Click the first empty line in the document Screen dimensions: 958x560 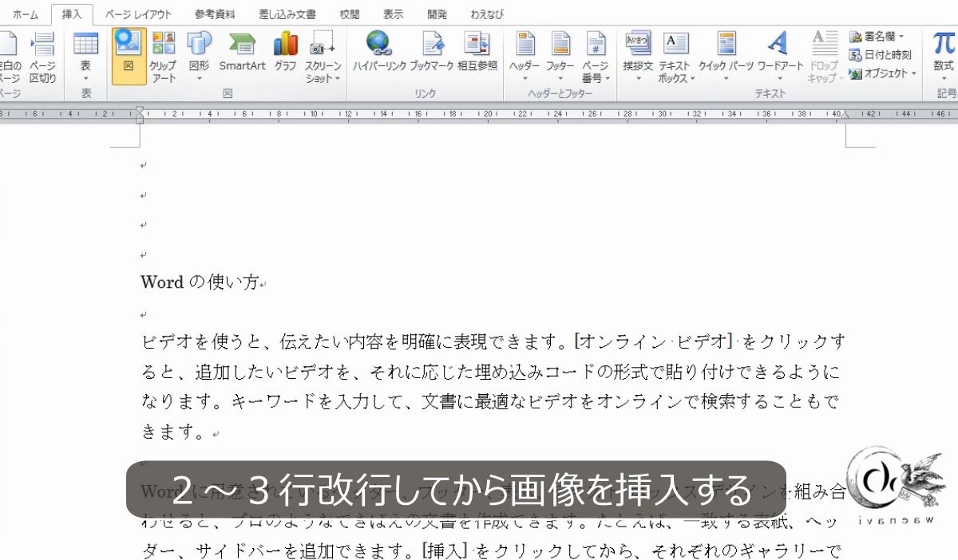[144, 166]
